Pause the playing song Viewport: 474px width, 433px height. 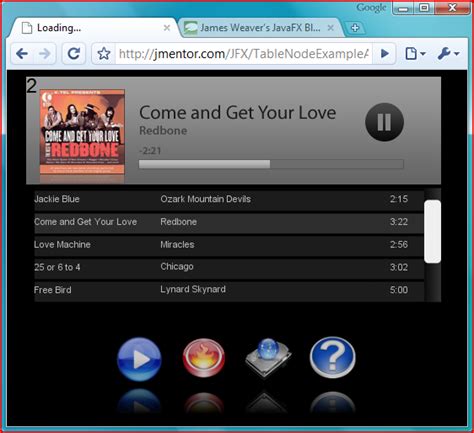click(384, 122)
